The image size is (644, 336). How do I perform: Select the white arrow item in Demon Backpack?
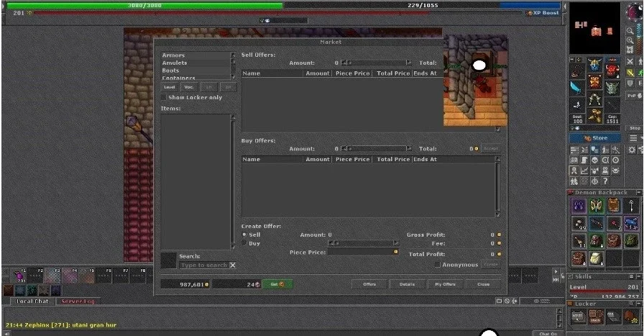(631, 205)
